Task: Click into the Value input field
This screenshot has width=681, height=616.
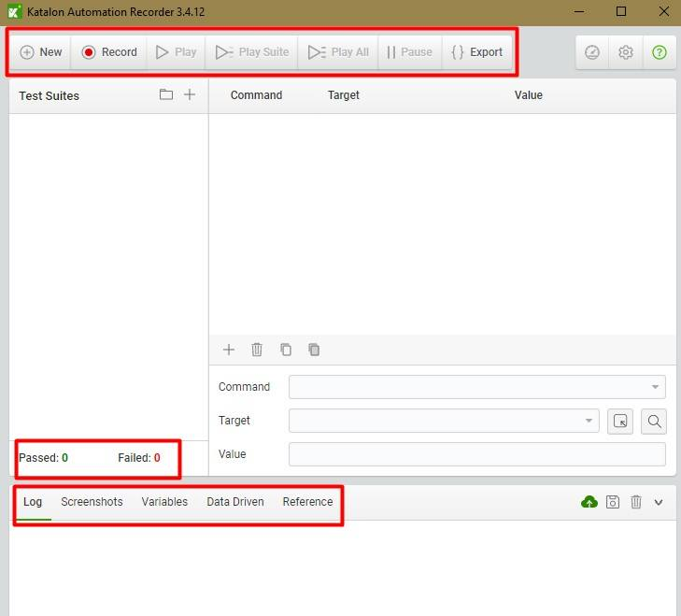Action: click(476, 454)
